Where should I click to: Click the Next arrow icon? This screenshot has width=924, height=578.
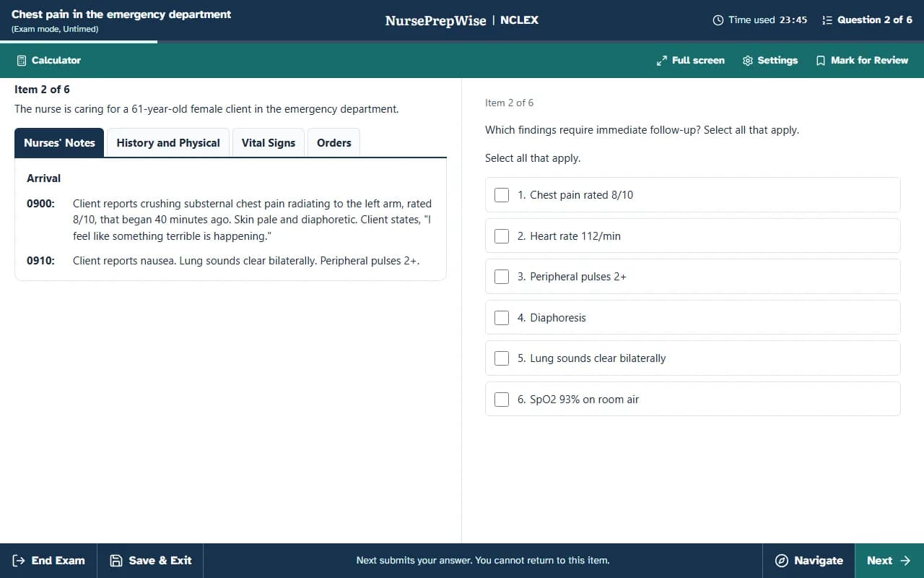[x=905, y=561]
